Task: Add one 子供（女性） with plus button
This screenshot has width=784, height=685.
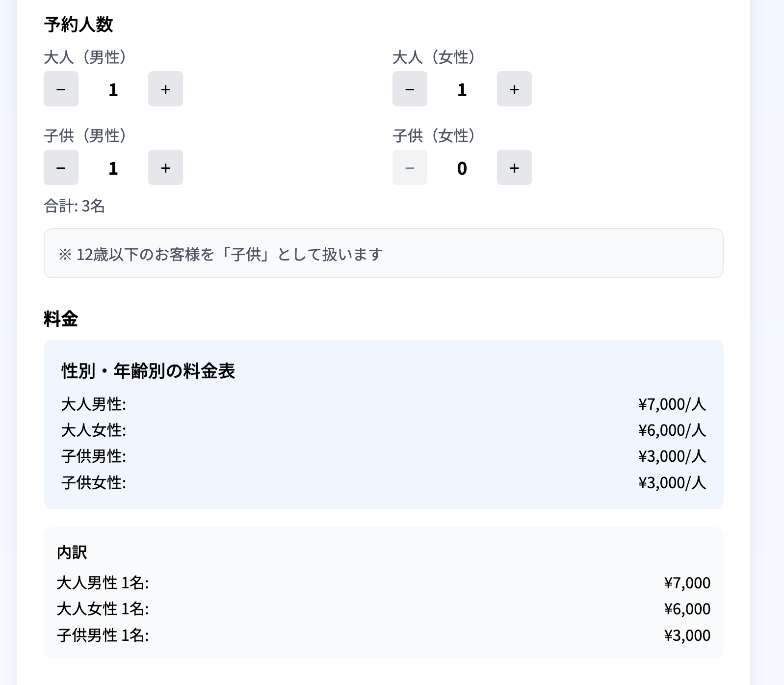Action: pyautogui.click(x=514, y=167)
